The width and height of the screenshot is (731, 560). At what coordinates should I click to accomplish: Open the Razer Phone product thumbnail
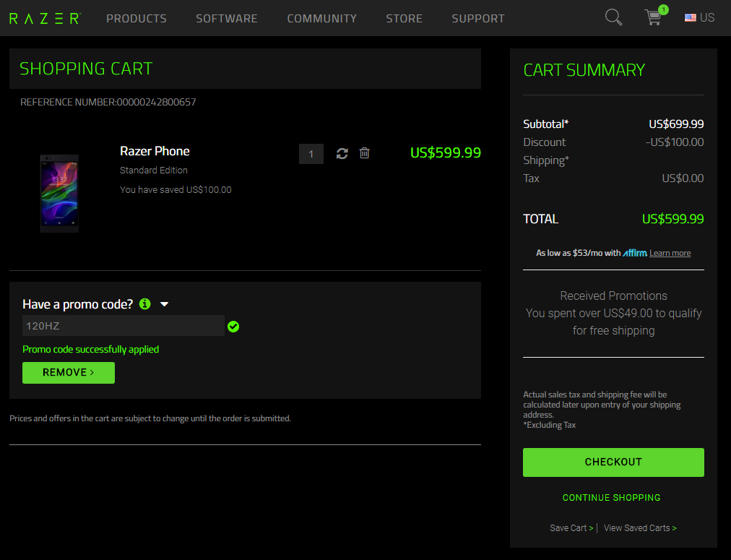tap(59, 192)
